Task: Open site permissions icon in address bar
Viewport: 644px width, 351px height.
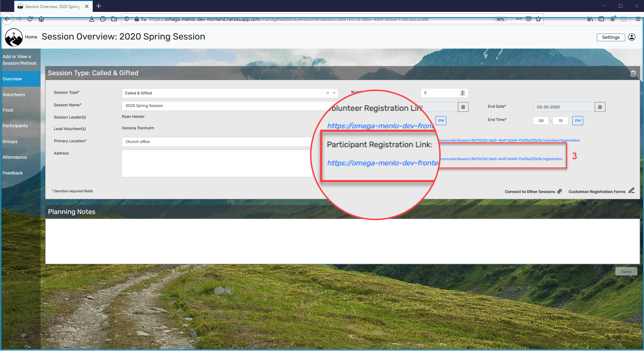Action: [x=143, y=19]
